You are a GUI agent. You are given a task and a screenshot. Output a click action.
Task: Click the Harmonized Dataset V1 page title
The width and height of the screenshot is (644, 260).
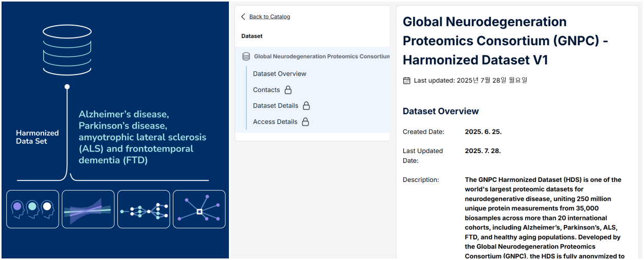coord(506,41)
